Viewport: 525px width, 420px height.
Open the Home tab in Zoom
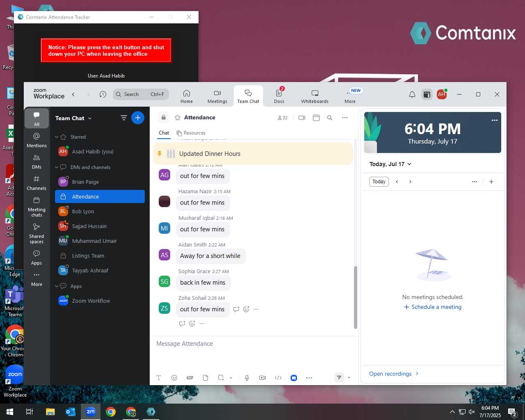pos(187,96)
